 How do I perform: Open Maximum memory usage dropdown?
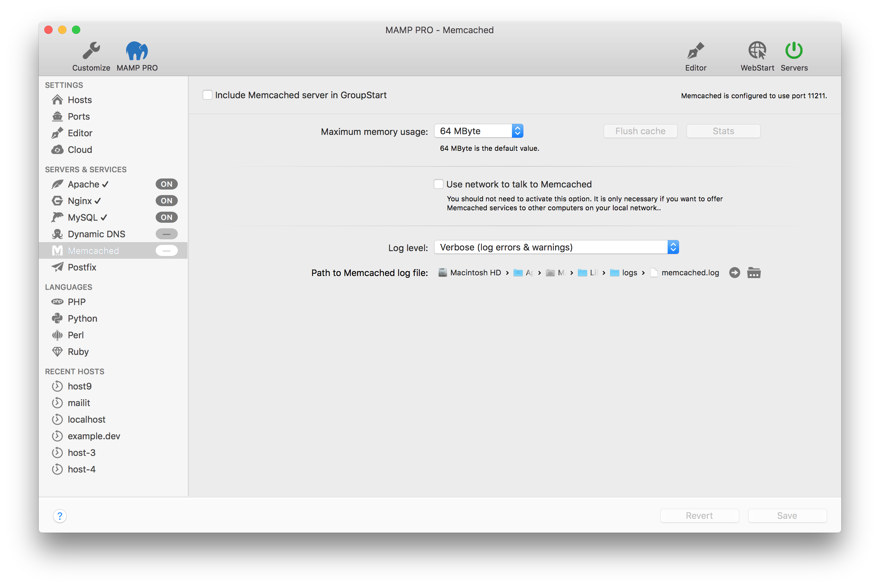(x=478, y=131)
